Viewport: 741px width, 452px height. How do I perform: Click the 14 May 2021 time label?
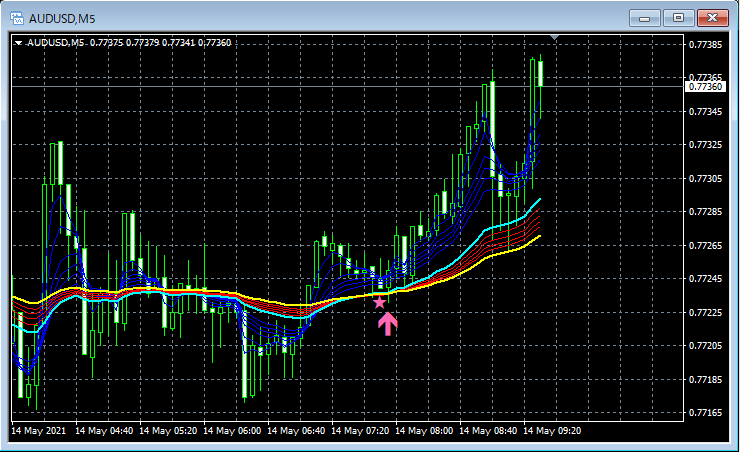click(x=39, y=431)
